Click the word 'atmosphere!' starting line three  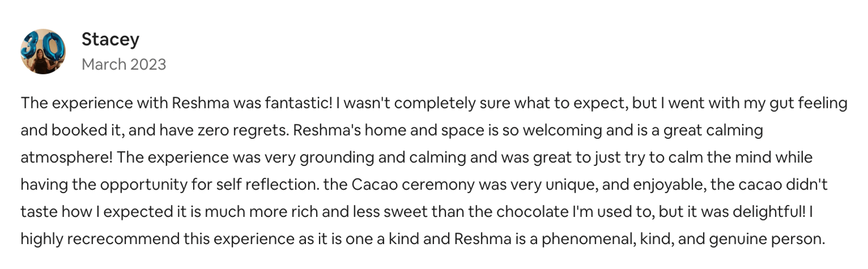(67, 157)
